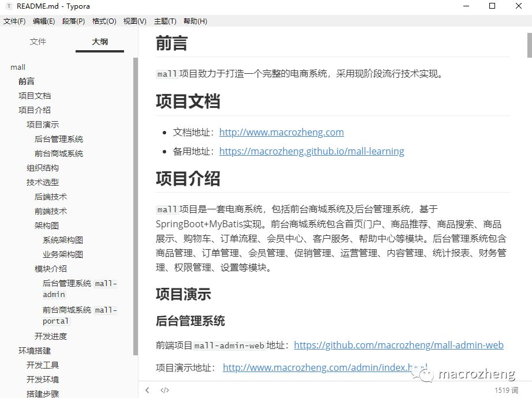Select the mall root outline item
The width and height of the screenshot is (532, 398).
18,67
